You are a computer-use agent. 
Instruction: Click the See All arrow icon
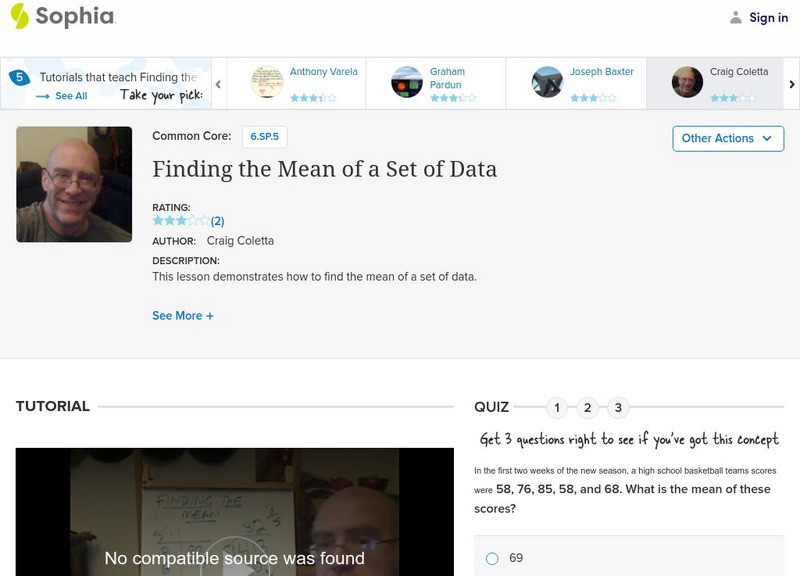(43, 96)
